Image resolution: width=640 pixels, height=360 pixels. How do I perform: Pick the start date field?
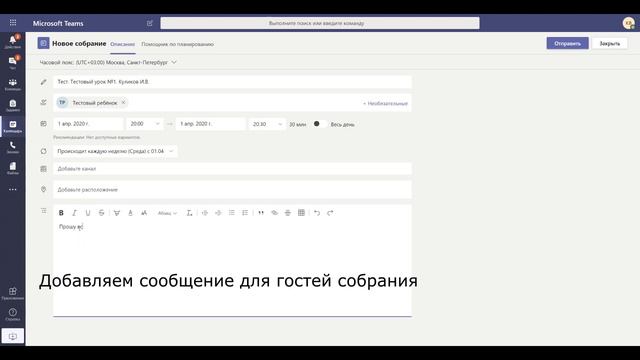point(88,124)
